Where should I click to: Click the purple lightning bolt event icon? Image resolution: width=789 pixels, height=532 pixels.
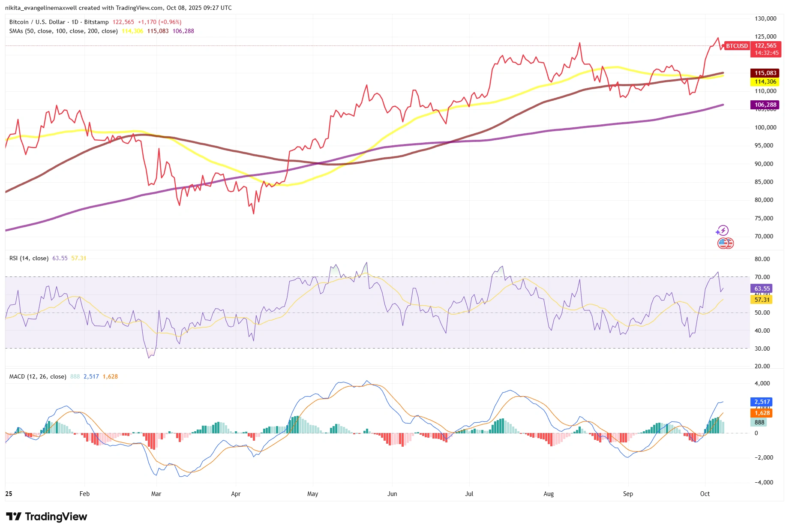click(x=723, y=231)
